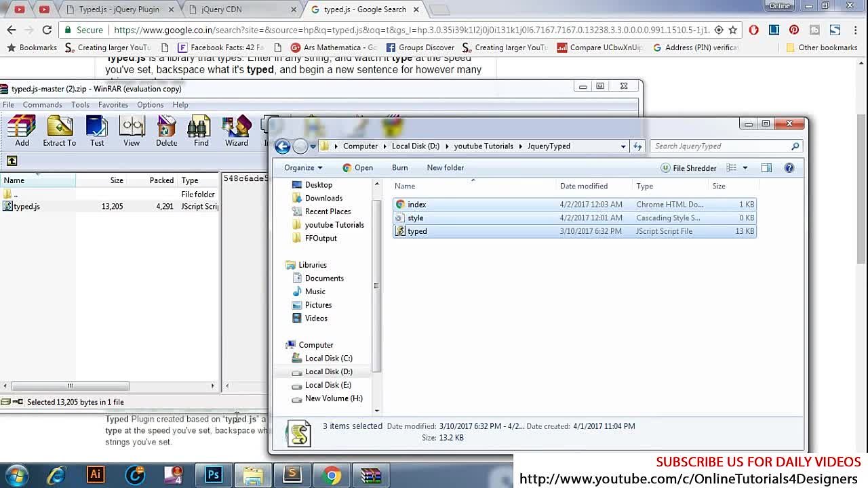Image resolution: width=868 pixels, height=488 pixels.
Task: Click Chrome browser back arrow
Action: 12,30
